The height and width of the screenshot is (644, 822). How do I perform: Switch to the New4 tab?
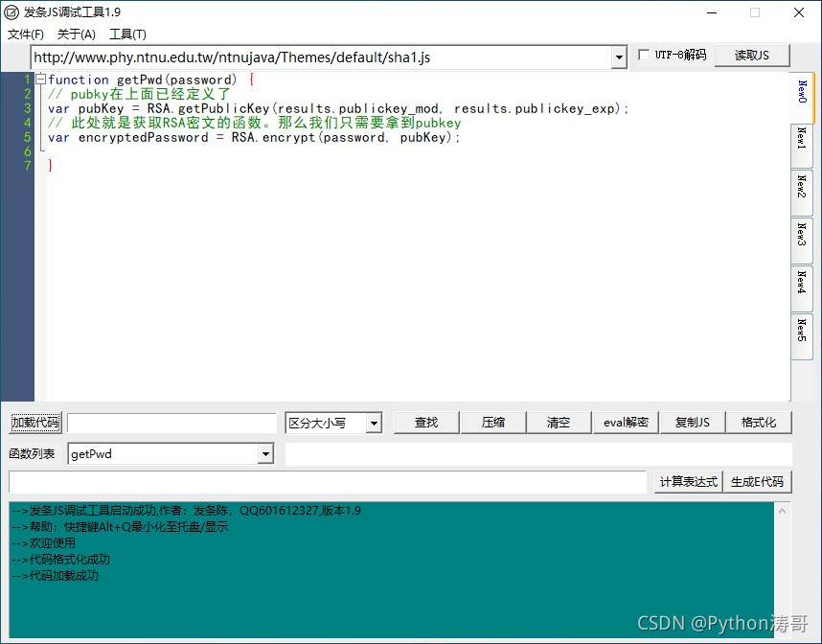[x=802, y=288]
